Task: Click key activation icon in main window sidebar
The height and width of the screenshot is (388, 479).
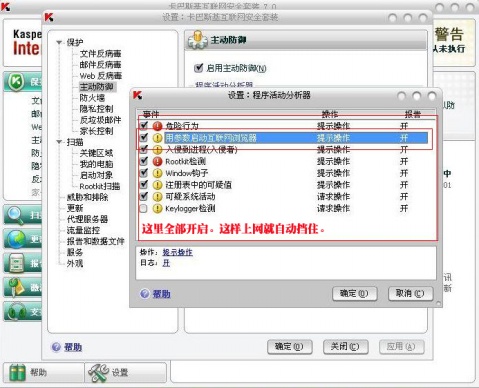Action: click(x=16, y=287)
